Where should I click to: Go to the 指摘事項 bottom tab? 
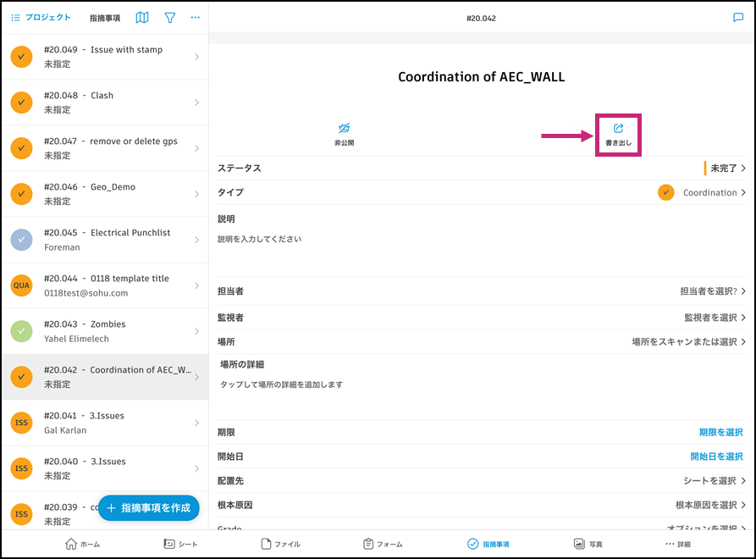tap(488, 544)
